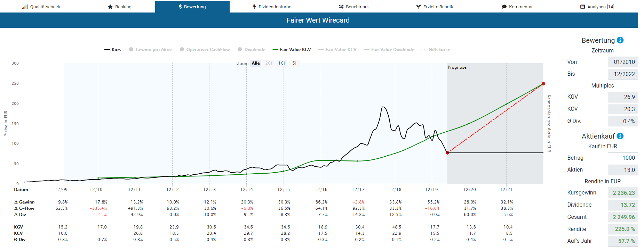Set chart zoom to 10J
The width and height of the screenshot is (644, 249).
(281, 63)
